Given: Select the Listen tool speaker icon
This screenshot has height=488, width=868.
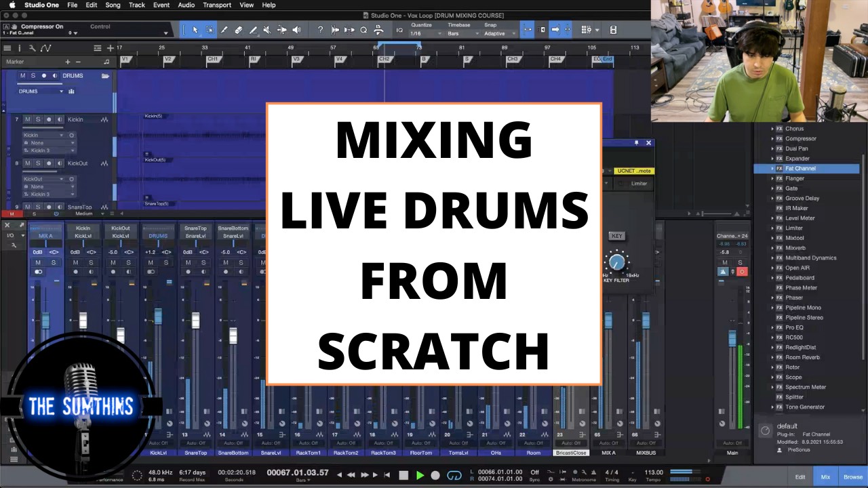Looking at the screenshot, I should point(296,30).
